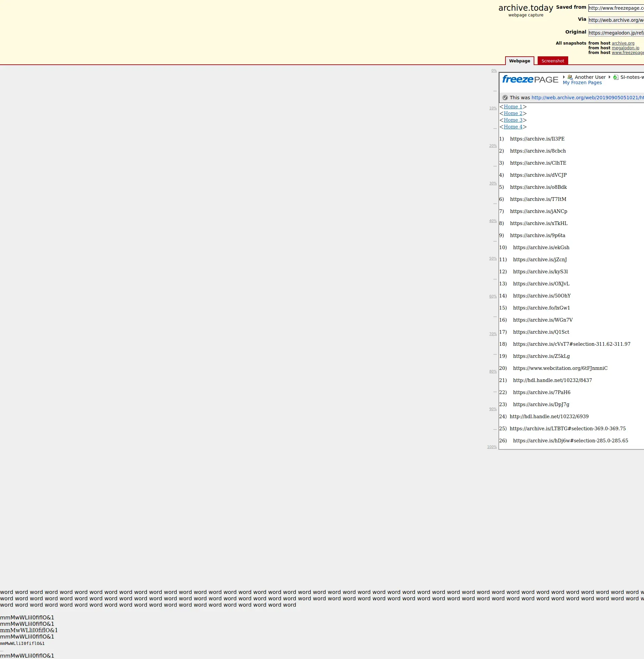Open archive.org host snapshots link
This screenshot has width=644, height=659.
coord(623,43)
